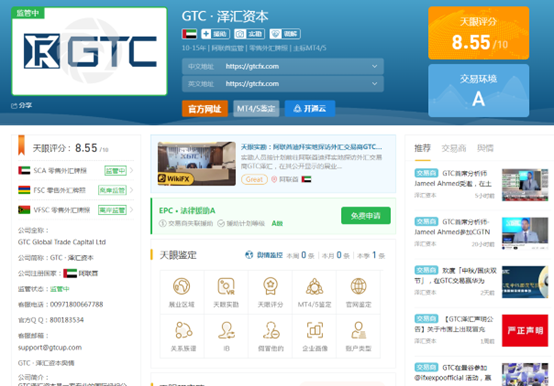Click the support@gtcup.com email text
This screenshot has height=386, width=554.
50,348
